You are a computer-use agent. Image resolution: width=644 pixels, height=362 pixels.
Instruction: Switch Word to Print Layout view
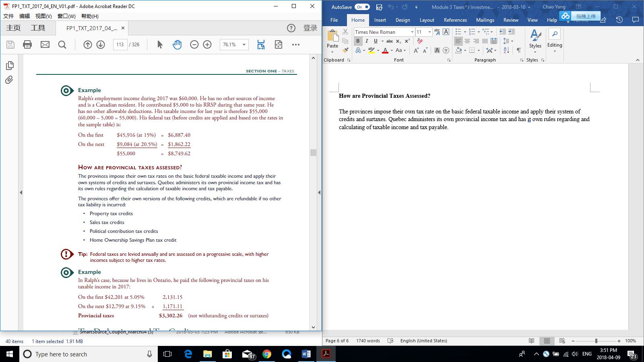(547, 341)
